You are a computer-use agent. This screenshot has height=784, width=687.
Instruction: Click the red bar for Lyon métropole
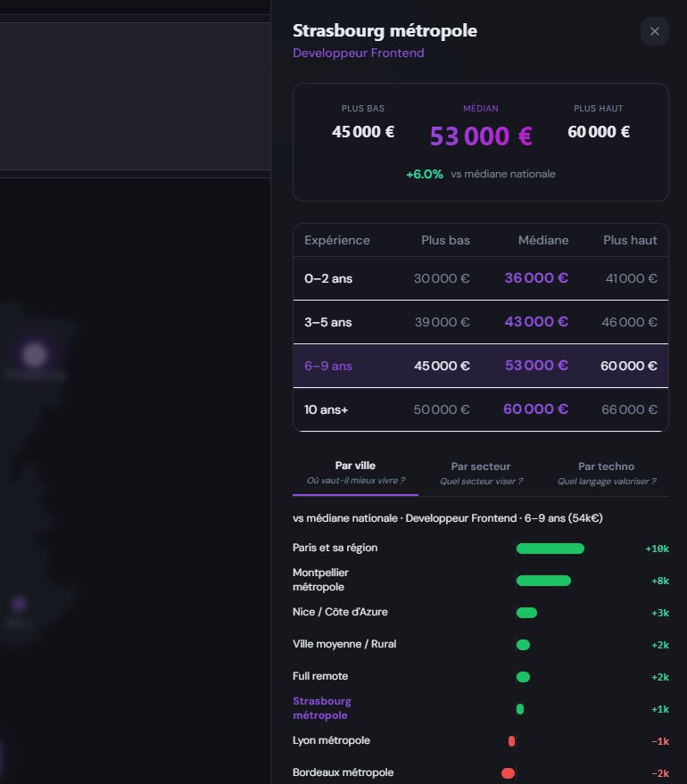[x=512, y=741]
